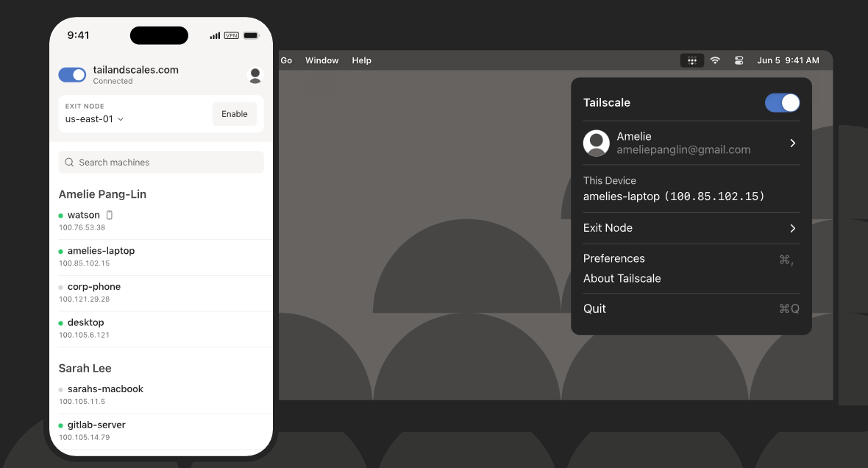
Task: Tap the IP address 100.105.11.5
Action: [x=82, y=402]
